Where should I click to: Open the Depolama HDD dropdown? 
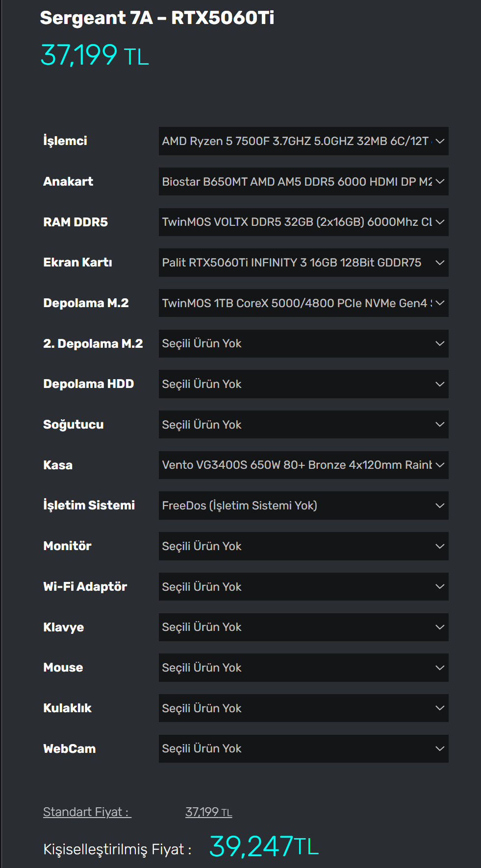pos(303,384)
